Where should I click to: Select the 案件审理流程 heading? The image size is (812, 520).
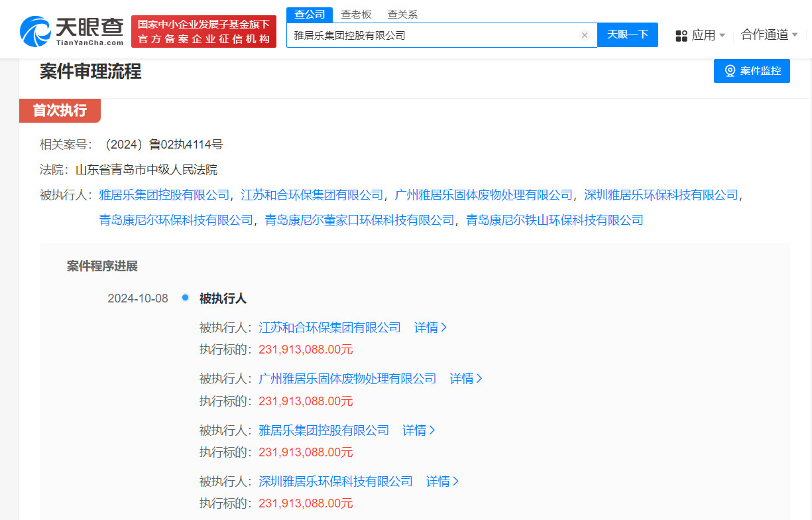tap(91, 72)
